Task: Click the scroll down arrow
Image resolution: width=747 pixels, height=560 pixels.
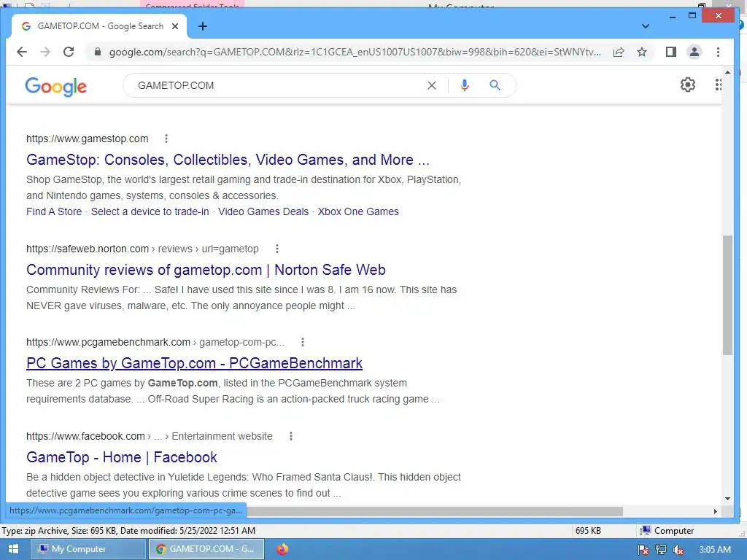Action: (x=727, y=499)
